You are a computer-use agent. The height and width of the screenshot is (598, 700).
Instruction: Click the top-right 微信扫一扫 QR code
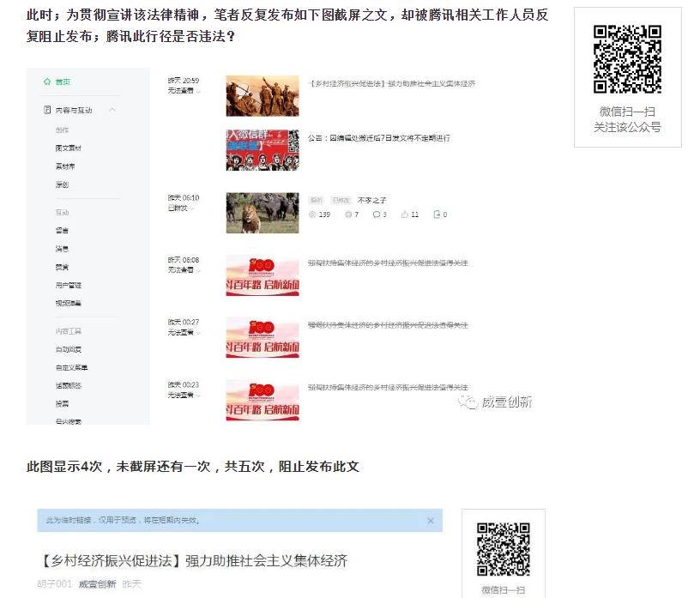click(627, 59)
